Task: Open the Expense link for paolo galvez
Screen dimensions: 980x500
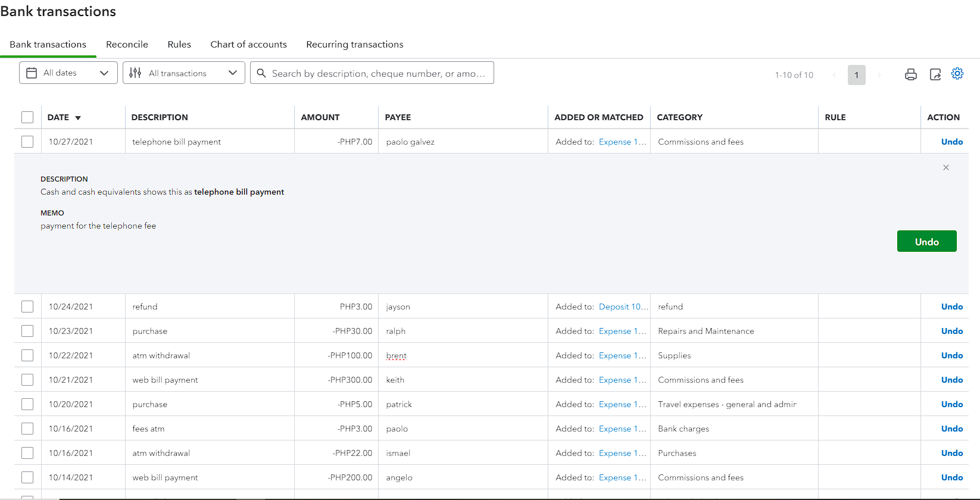Action: tap(622, 142)
